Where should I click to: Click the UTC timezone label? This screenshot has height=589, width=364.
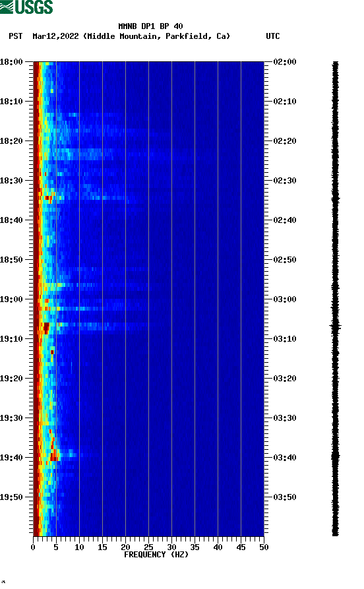coord(273,36)
